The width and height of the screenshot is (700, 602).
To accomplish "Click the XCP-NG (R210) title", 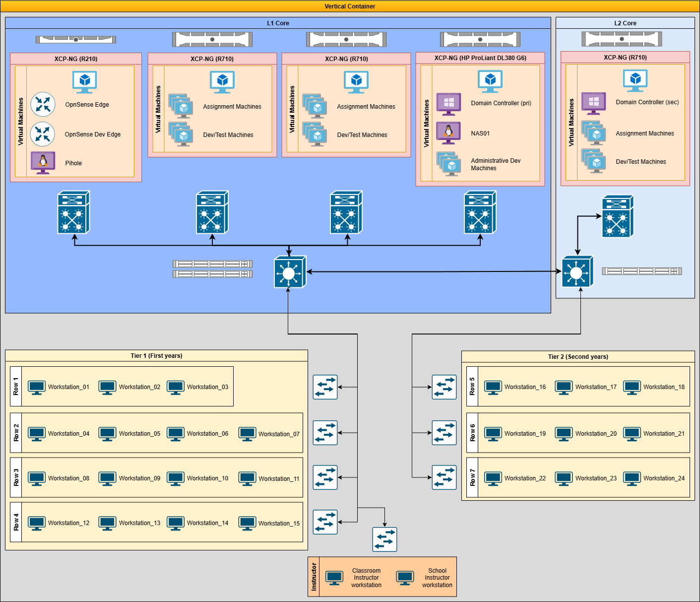I will pyautogui.click(x=76, y=59).
